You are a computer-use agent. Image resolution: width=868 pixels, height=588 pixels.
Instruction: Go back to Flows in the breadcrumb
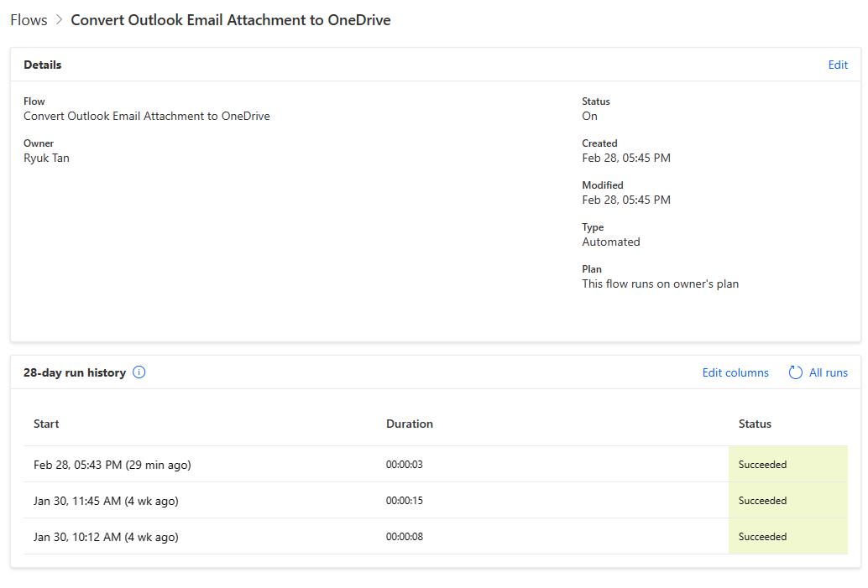pos(29,20)
